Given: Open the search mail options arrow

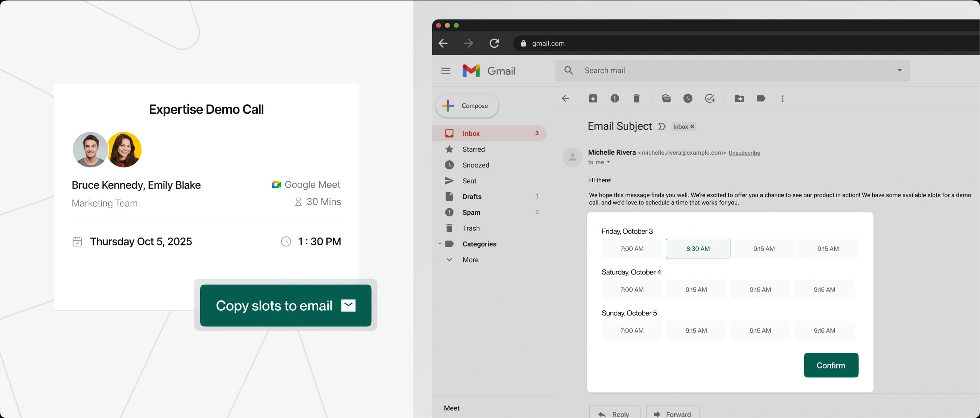Looking at the screenshot, I should 899,70.
